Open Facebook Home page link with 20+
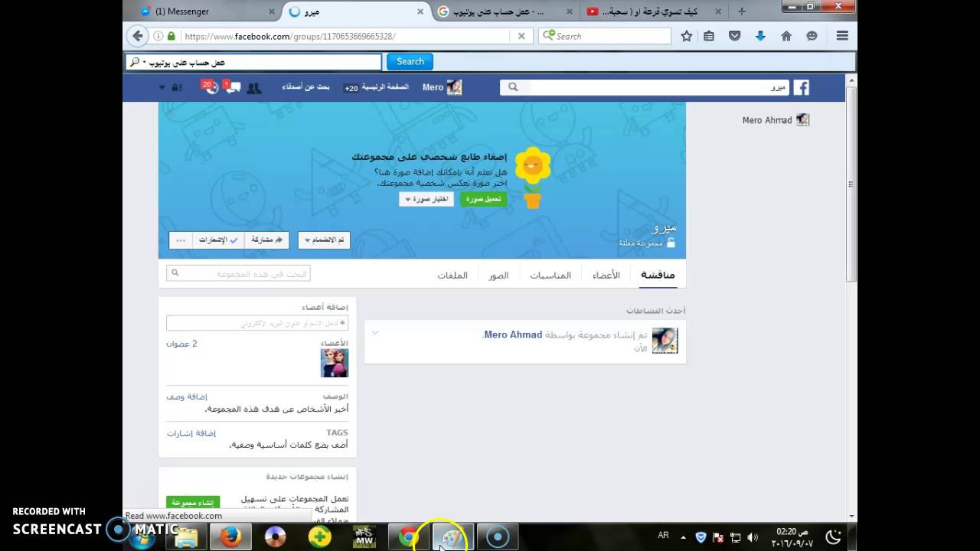Image resolution: width=980 pixels, height=551 pixels. tap(376, 87)
